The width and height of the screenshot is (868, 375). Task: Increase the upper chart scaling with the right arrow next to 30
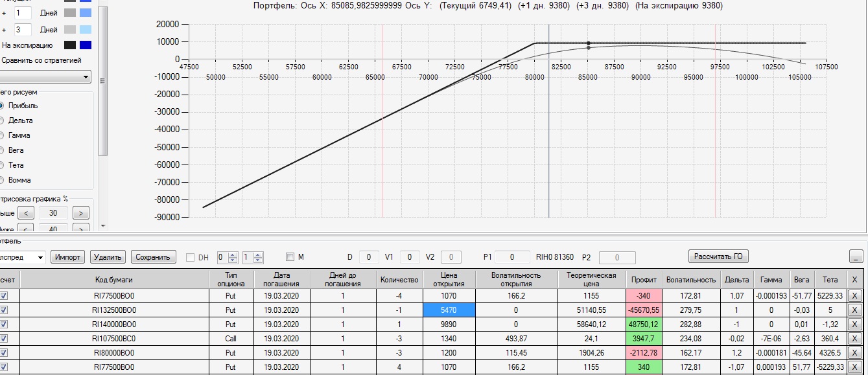pos(80,212)
